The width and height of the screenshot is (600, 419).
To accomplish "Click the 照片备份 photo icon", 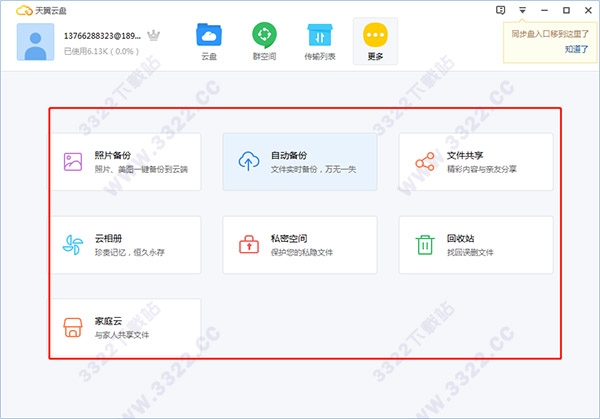I will [x=73, y=161].
